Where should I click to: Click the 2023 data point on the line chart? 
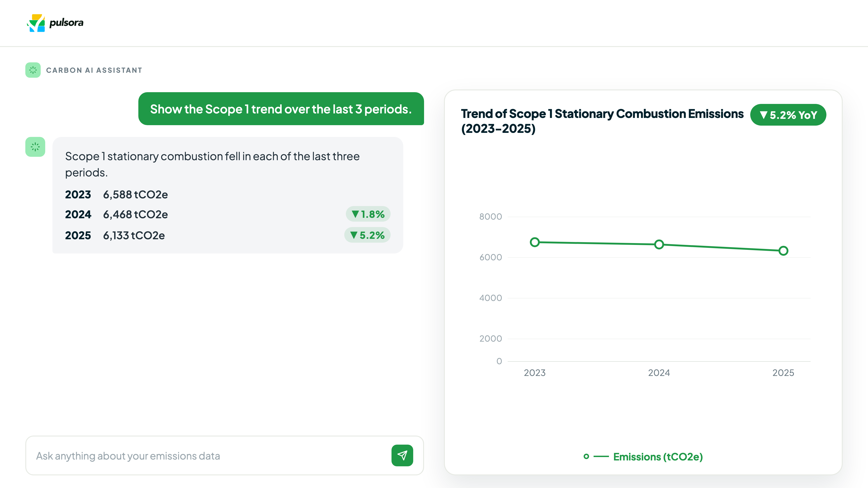[535, 242]
